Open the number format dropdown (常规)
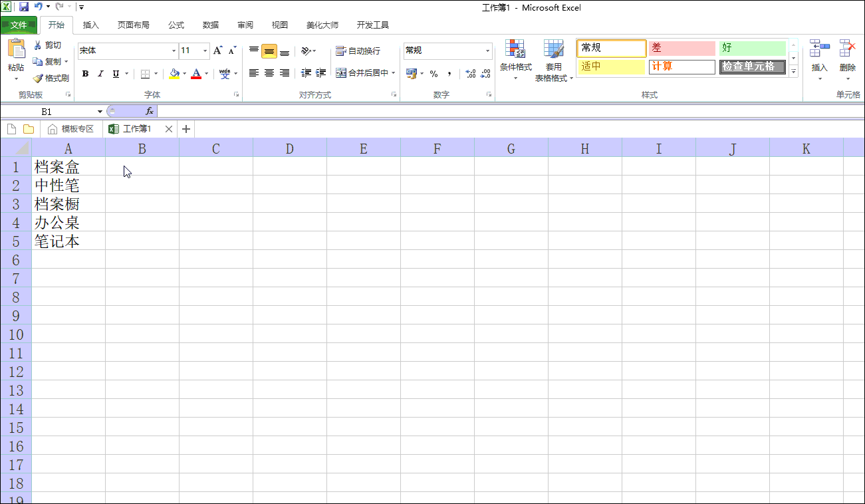Viewport: 865px width, 504px height. [487, 51]
